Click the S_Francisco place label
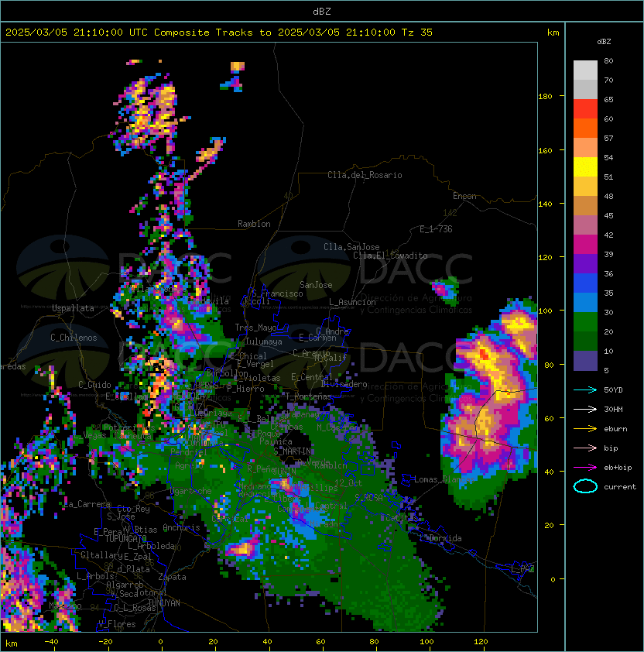 click(x=277, y=293)
